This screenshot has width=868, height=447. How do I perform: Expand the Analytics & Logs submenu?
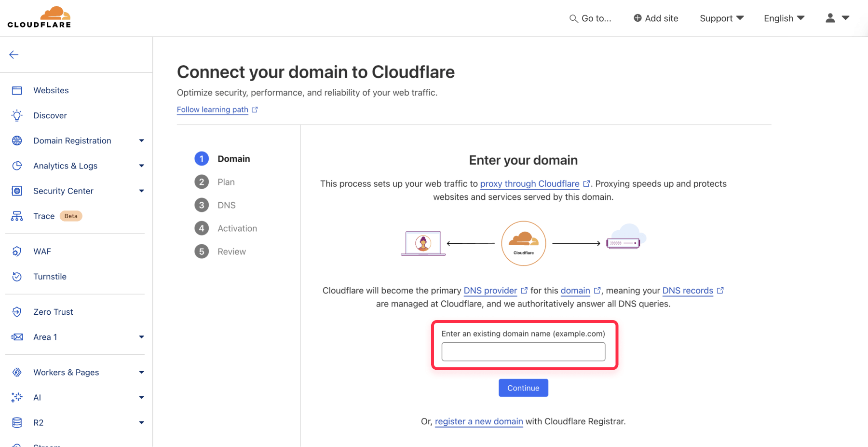[x=142, y=166]
